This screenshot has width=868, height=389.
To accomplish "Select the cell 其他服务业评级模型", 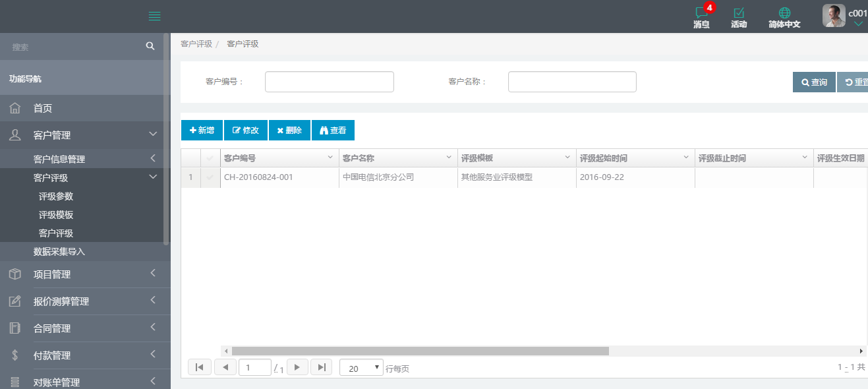I will [x=517, y=177].
